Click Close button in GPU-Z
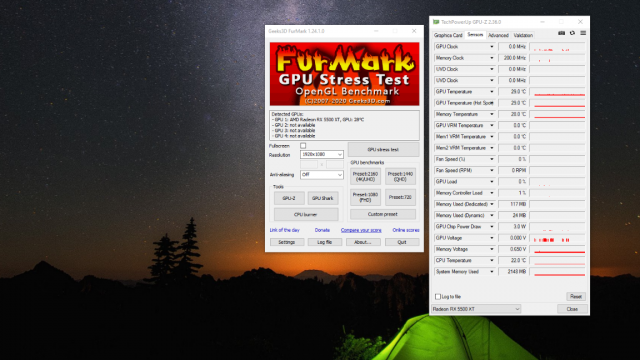Viewport: 640px width, 360px height. point(572,309)
